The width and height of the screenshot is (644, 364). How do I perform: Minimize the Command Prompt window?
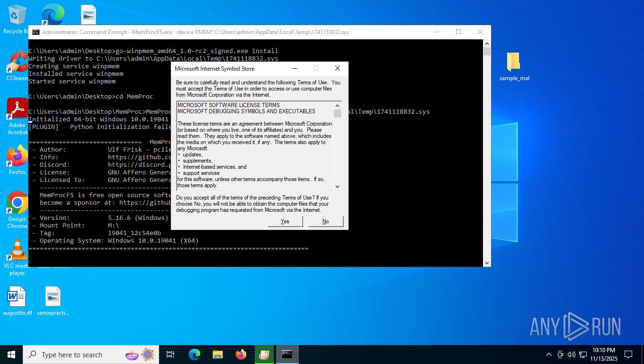tap(436, 32)
